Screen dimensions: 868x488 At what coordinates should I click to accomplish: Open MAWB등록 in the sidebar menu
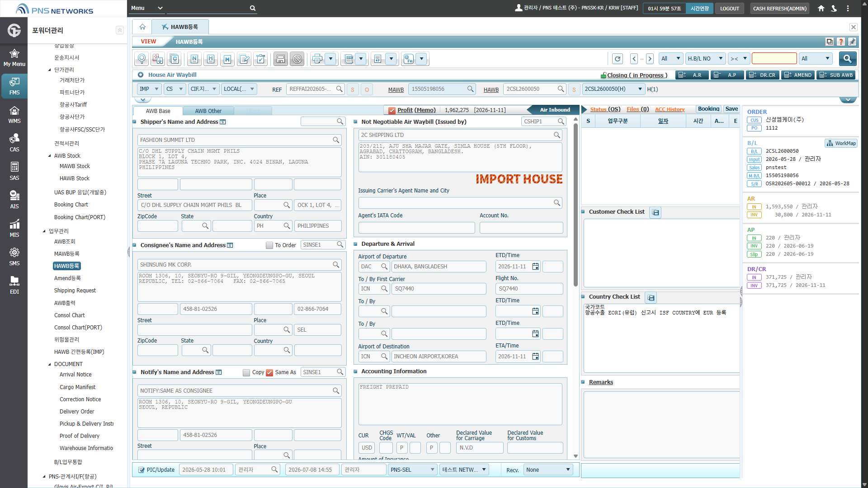pyautogui.click(x=67, y=254)
